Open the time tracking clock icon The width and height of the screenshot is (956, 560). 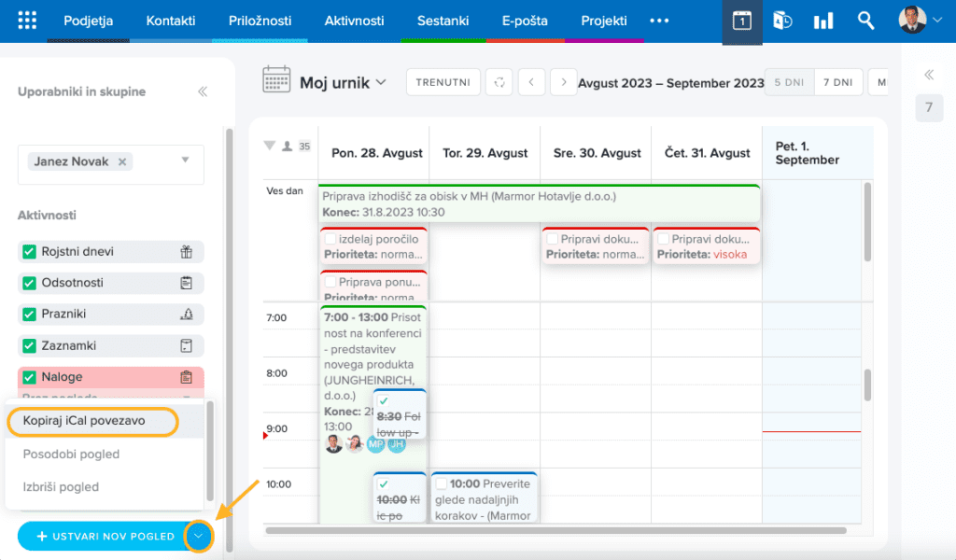coord(782,21)
